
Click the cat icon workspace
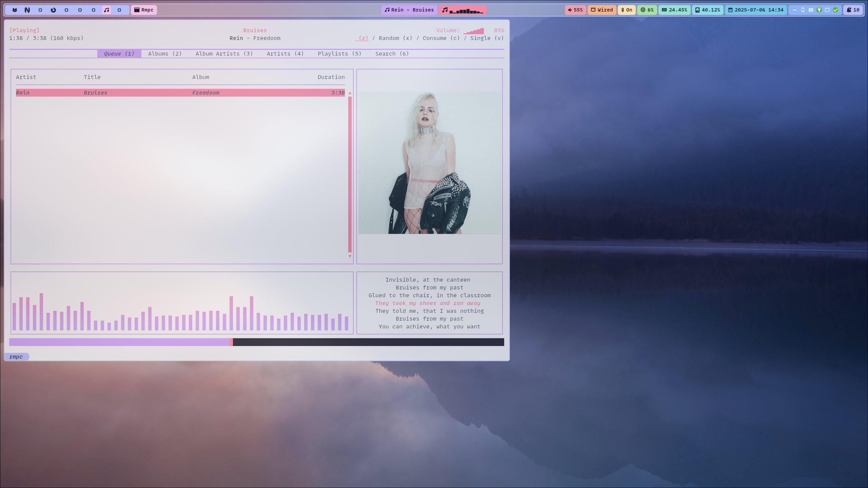tap(15, 10)
